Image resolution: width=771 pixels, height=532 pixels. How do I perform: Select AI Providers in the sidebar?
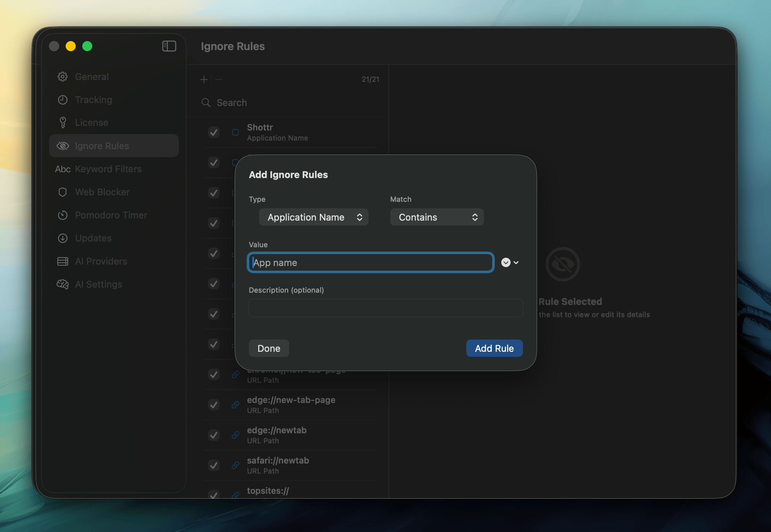(101, 261)
